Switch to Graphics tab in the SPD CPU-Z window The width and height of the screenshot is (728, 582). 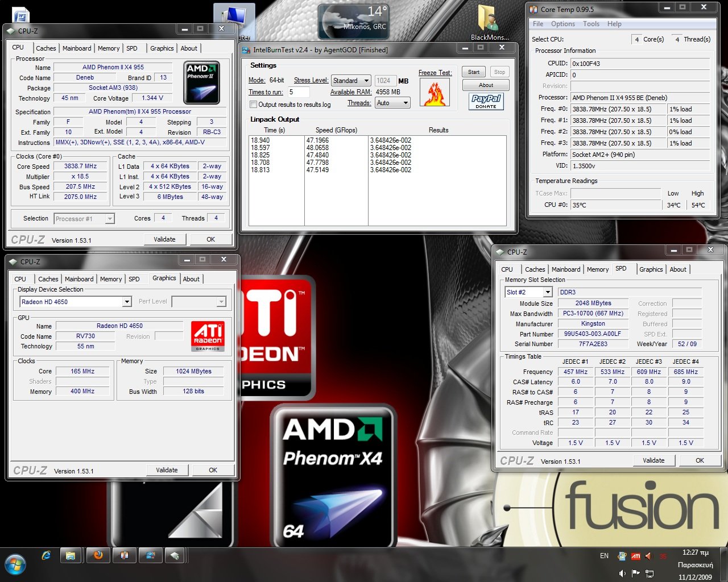pyautogui.click(x=651, y=269)
